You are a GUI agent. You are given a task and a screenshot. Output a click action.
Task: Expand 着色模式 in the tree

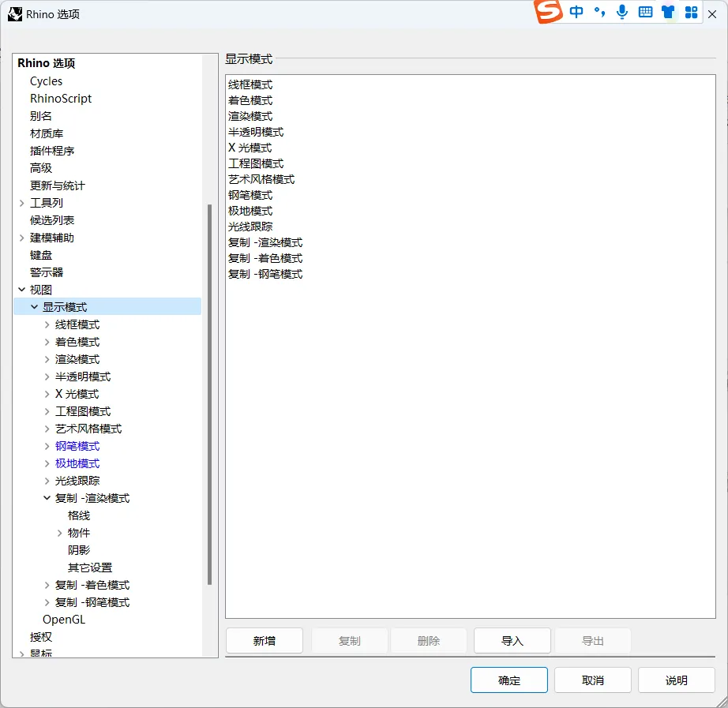47,343
